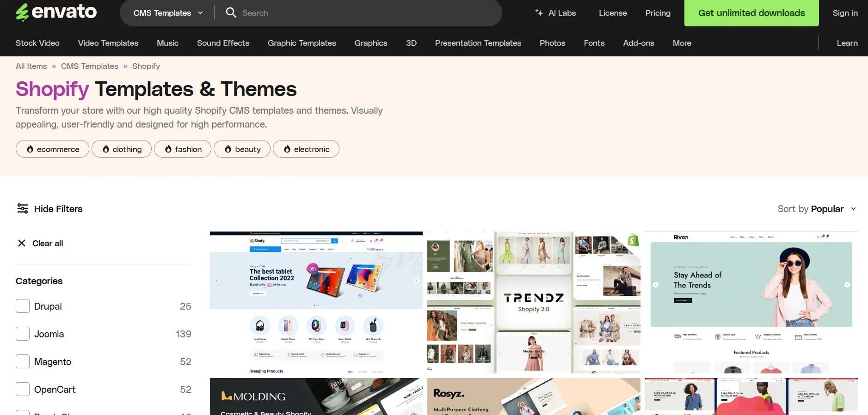Click Get unlimited downloads button

(751, 13)
